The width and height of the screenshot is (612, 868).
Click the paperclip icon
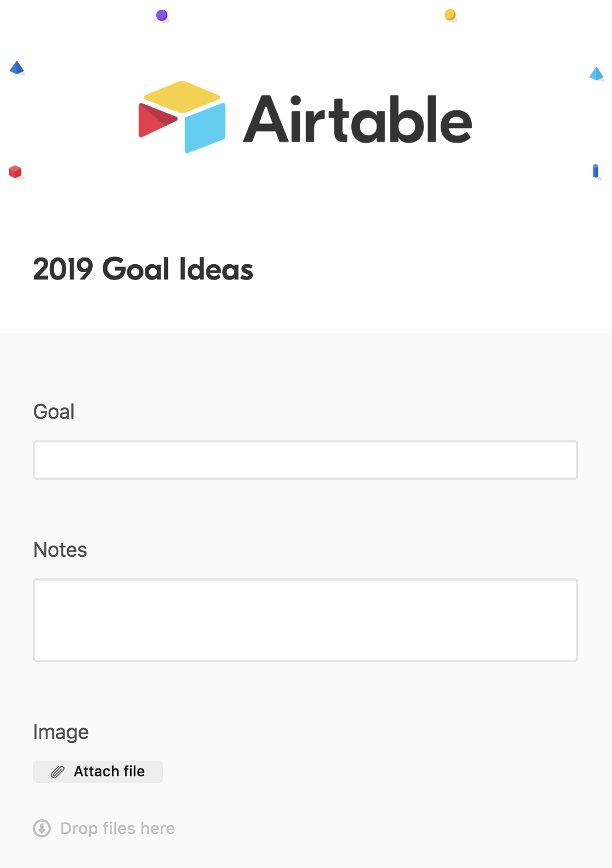[58, 772]
